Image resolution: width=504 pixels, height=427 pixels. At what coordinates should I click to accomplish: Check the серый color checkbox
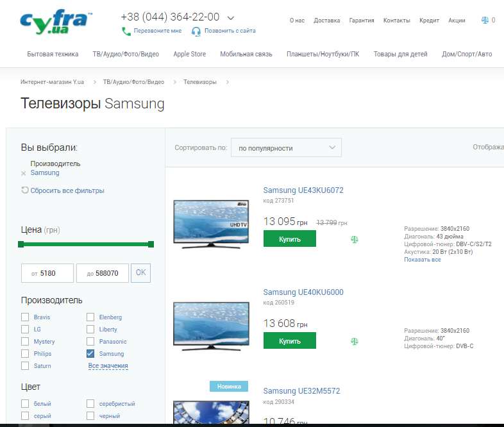coord(25,415)
